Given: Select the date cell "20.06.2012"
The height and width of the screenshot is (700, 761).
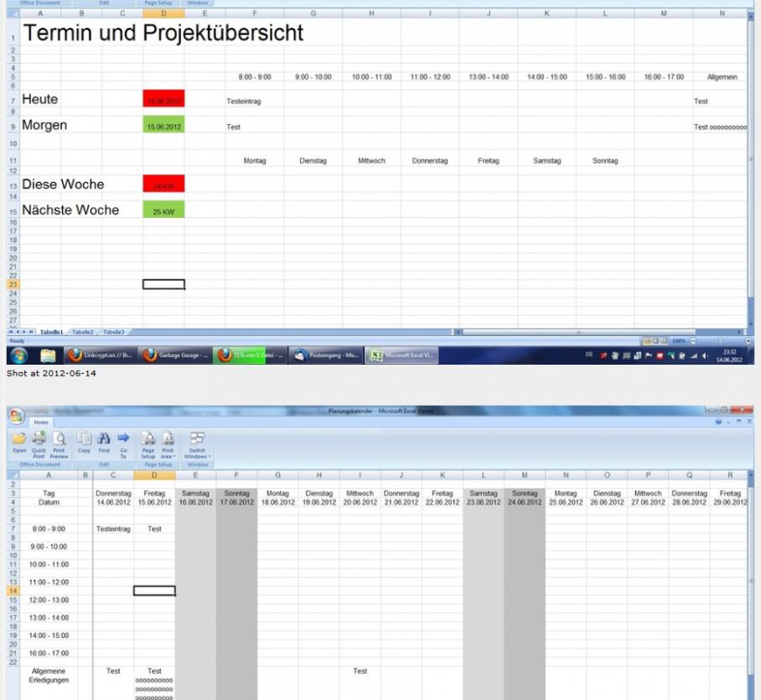Looking at the screenshot, I should [x=360, y=502].
